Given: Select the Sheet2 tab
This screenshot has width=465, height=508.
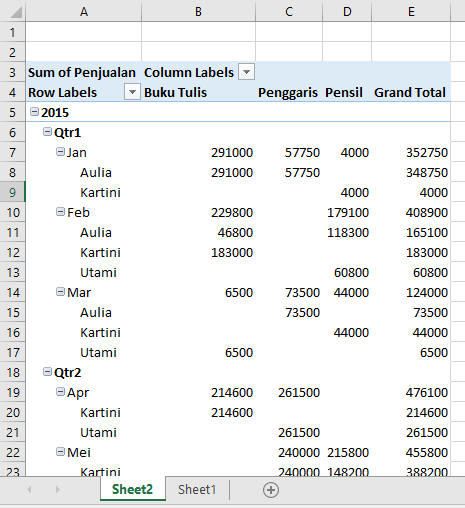Looking at the screenshot, I should (x=132, y=489).
